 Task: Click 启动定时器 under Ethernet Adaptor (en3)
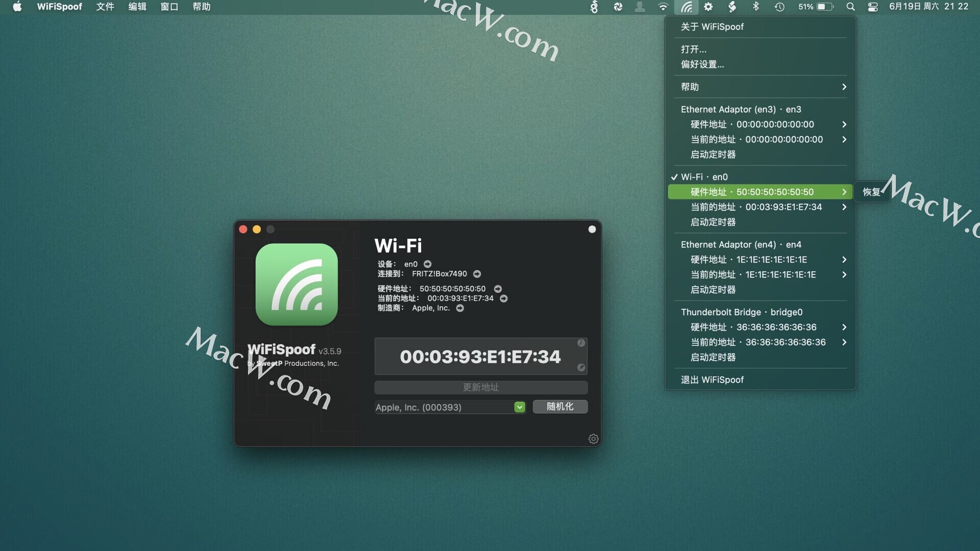pos(760,154)
